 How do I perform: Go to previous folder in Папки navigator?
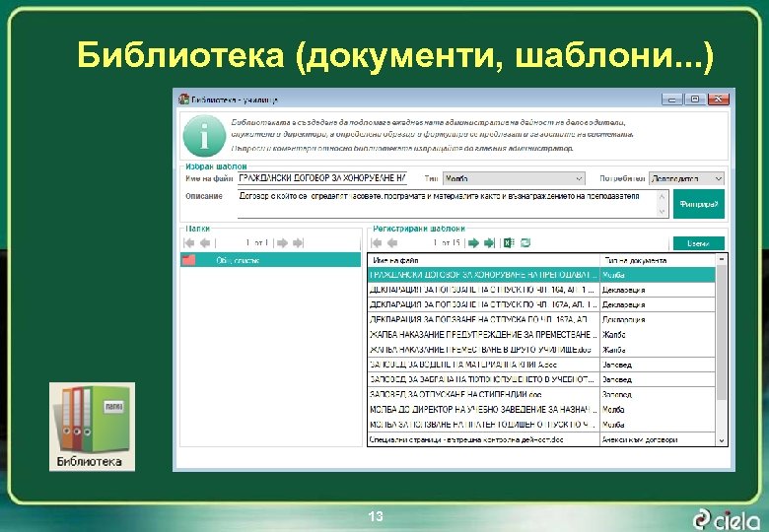click(205, 243)
